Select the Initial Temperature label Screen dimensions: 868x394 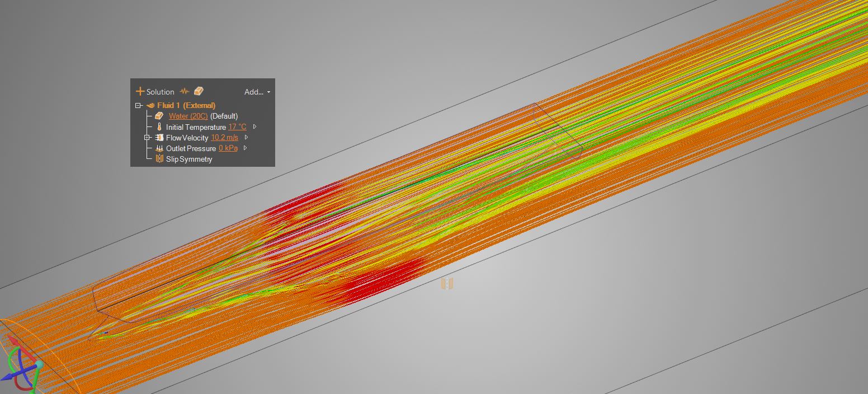coord(196,127)
